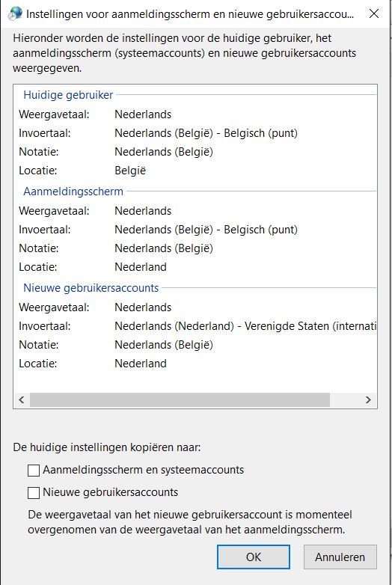Screen dimensions: 392x585
Task: Select Nieuwe gebruikersaccounts section header in list
Action: pos(91,288)
